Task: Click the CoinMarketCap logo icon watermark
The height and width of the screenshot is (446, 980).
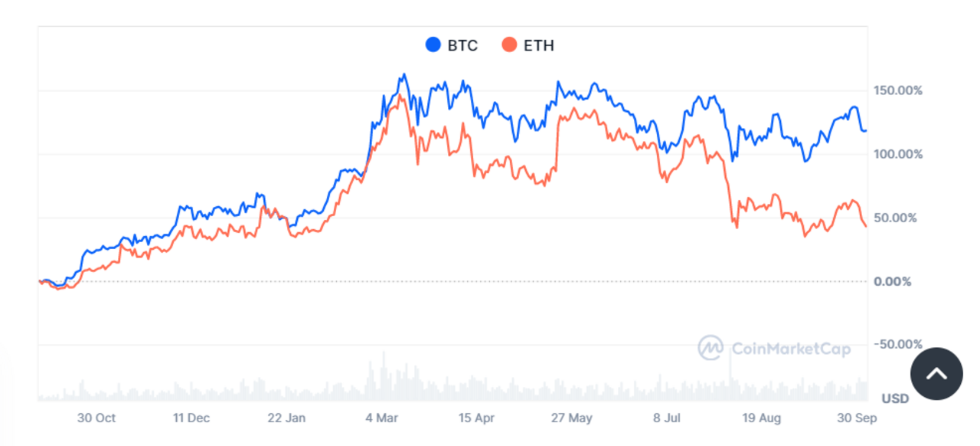Action: click(x=710, y=348)
